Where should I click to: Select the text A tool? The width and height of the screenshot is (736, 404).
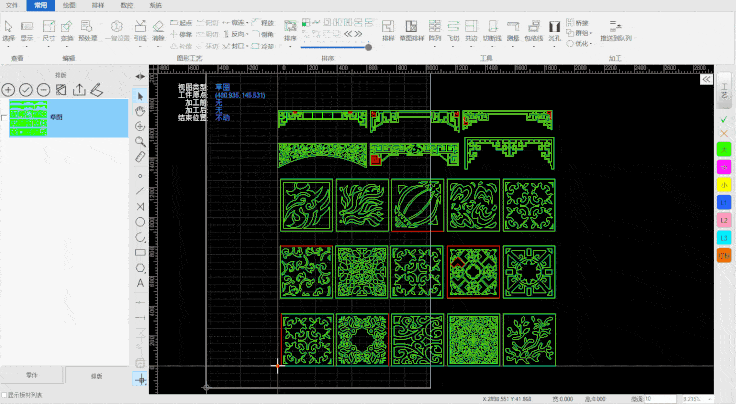tap(140, 283)
